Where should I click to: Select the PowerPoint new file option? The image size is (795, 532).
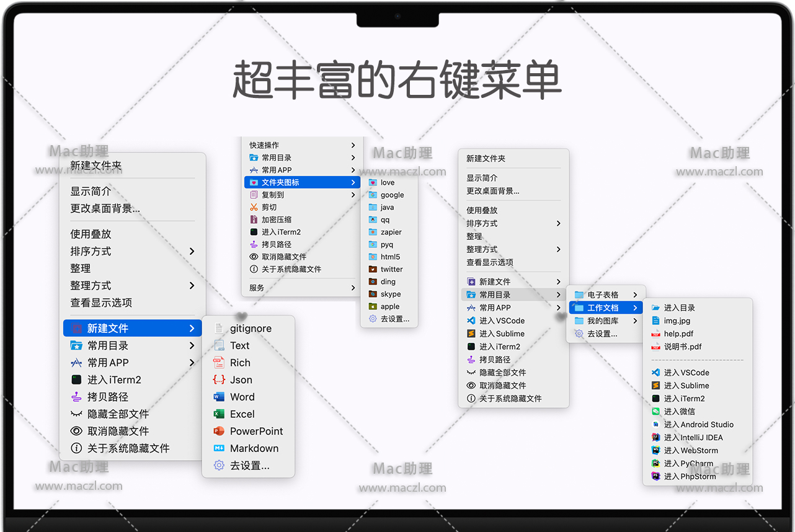click(256, 431)
